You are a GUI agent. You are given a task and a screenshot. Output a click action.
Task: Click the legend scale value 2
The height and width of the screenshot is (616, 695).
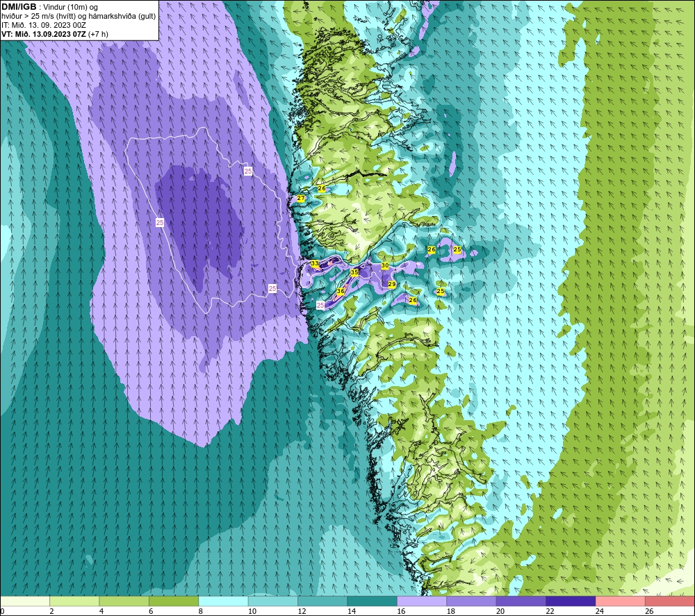coord(52,612)
